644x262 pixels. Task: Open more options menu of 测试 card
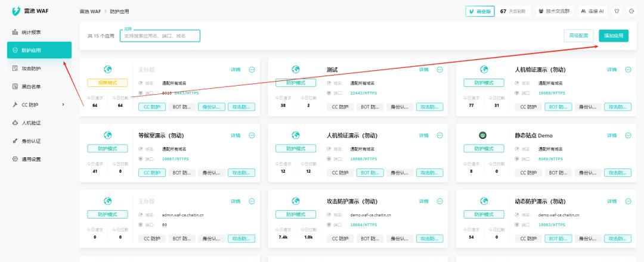440,70
